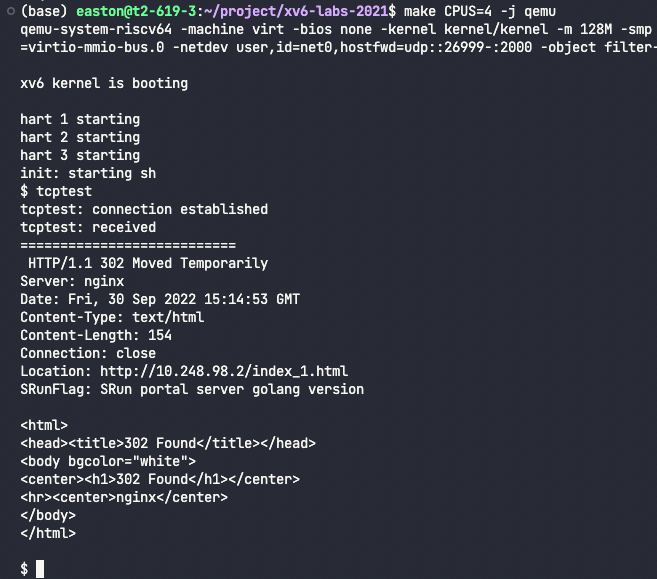The height and width of the screenshot is (579, 657).
Task: Click the 'hart 1 starting' line
Action: tap(80, 119)
